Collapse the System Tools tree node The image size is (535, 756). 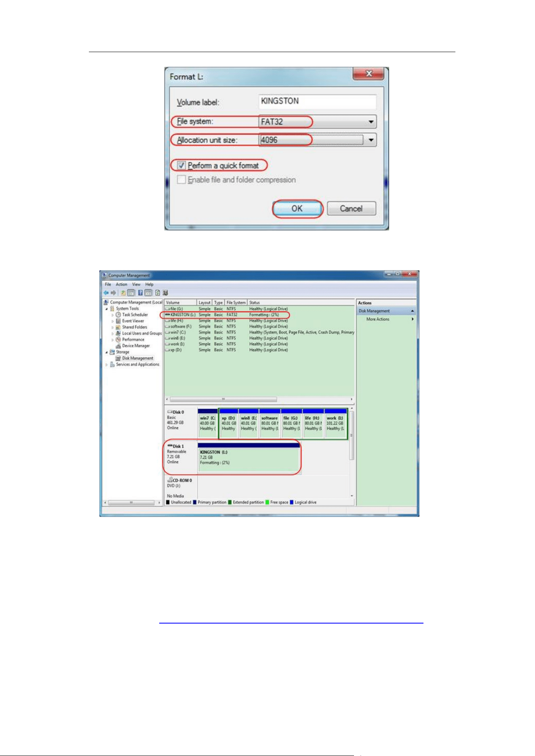tap(107, 309)
